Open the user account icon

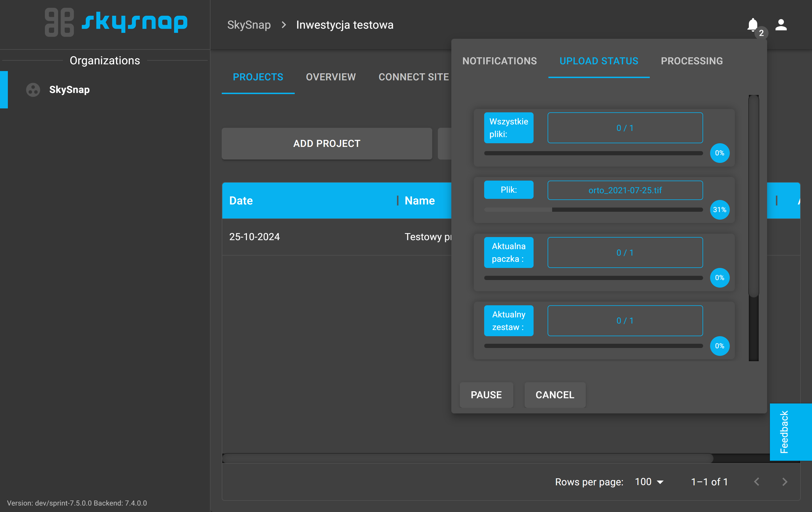pos(781,25)
